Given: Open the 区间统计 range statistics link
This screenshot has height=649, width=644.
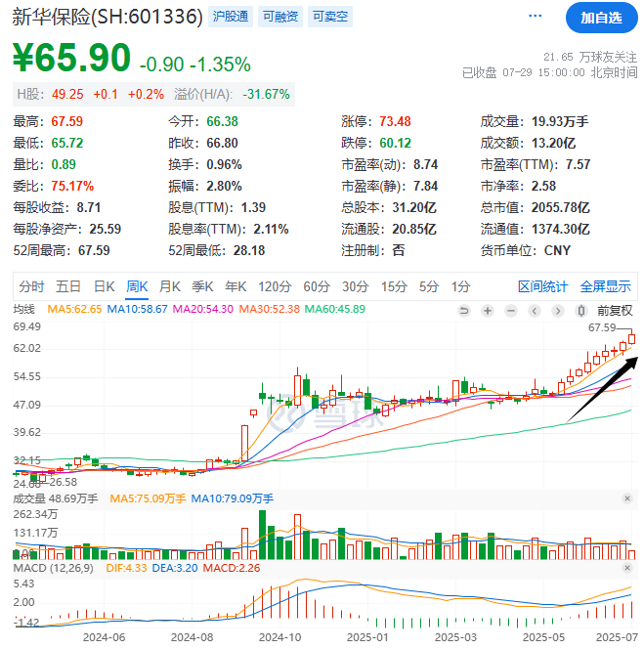Looking at the screenshot, I should click(543, 286).
